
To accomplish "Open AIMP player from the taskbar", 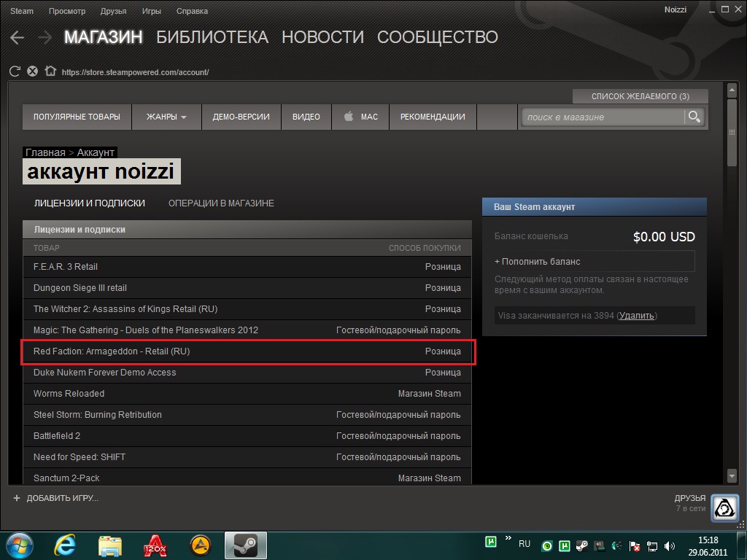I will pyautogui.click(x=200, y=545).
